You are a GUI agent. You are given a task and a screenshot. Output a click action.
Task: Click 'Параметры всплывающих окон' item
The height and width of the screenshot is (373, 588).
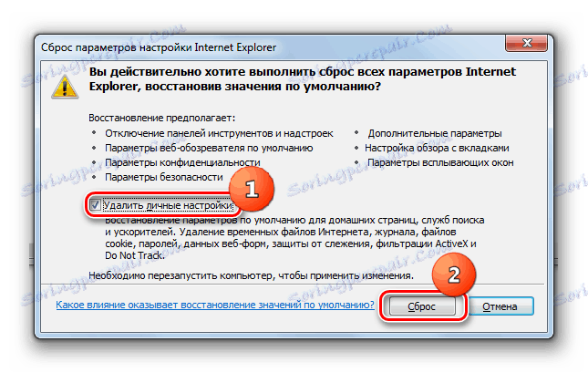coord(440,162)
